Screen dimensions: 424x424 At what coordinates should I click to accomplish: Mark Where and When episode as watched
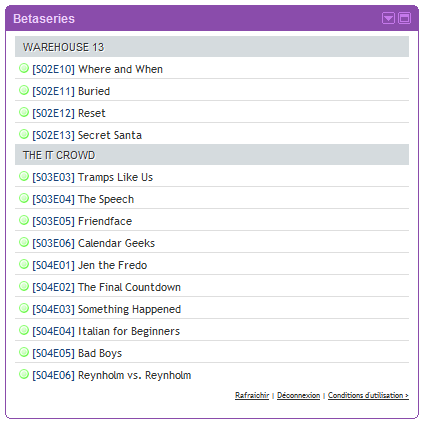pyautogui.click(x=24, y=68)
